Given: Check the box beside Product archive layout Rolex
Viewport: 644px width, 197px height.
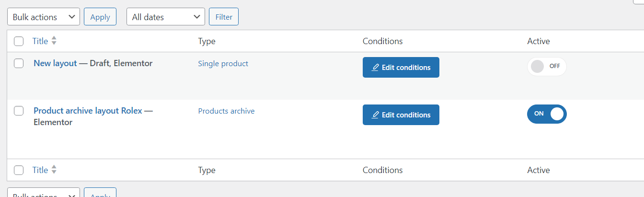Looking at the screenshot, I should (x=19, y=111).
